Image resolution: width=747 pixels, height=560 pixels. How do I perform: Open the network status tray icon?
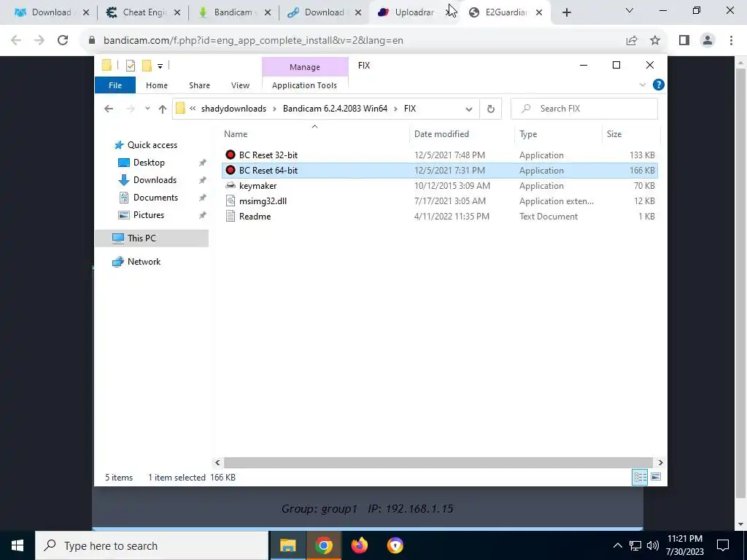point(635,545)
